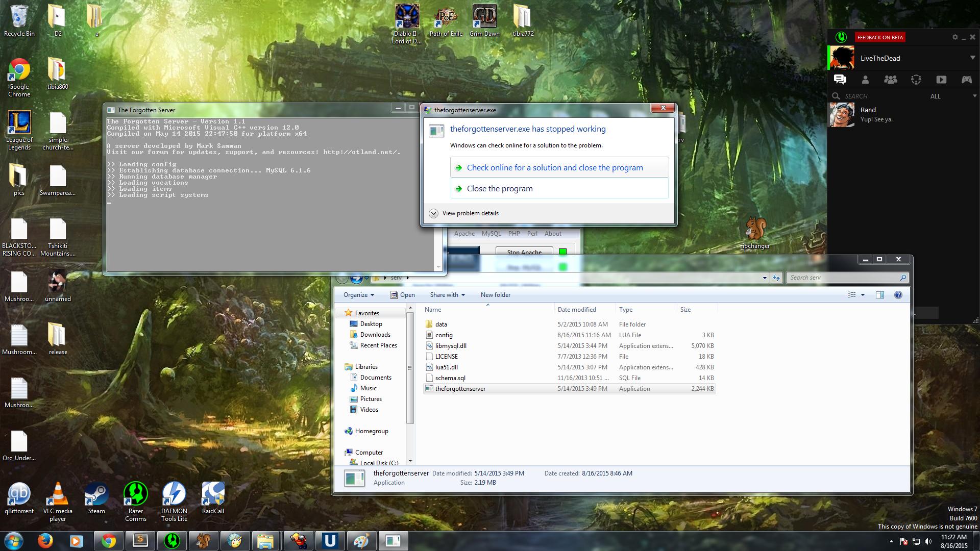Click the Stop Apache button
980x551 pixels.
(524, 252)
